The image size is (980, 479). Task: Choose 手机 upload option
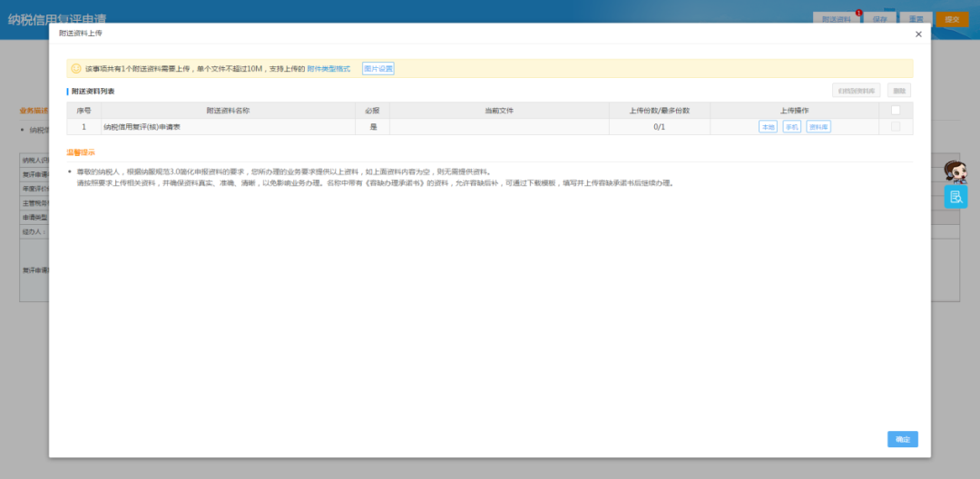coord(792,127)
